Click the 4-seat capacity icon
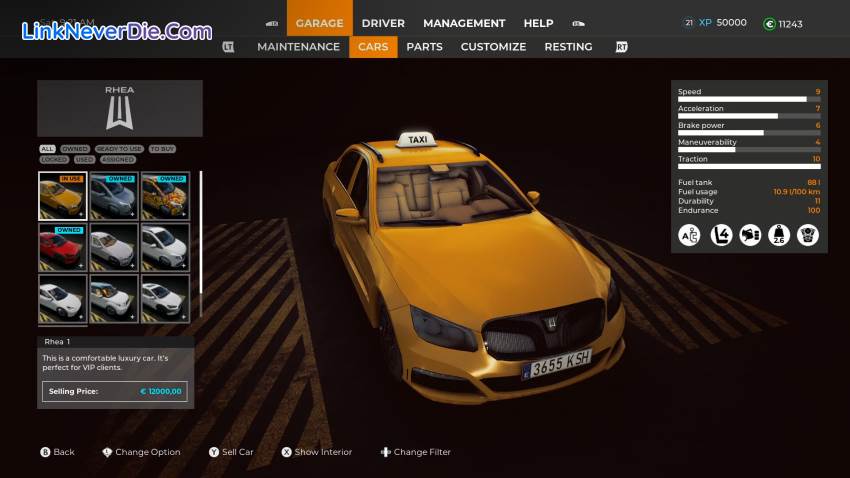The image size is (850, 478). [720, 235]
